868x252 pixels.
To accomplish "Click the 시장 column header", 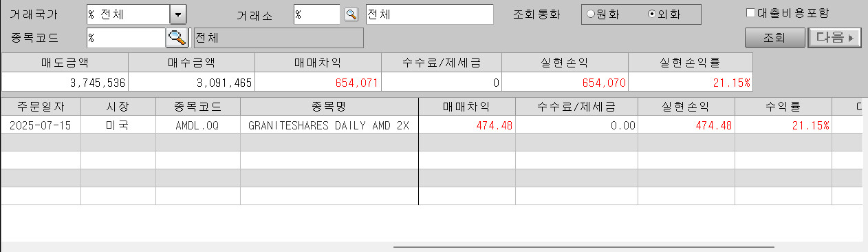I will click(118, 107).
